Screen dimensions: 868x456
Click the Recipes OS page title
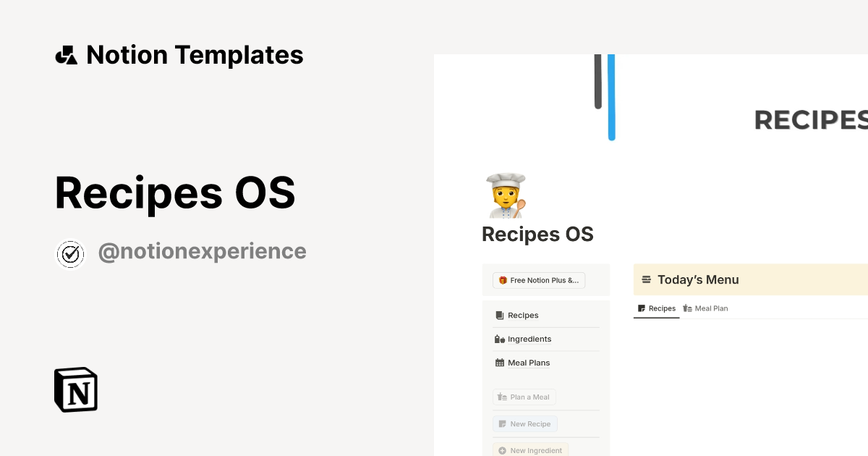(537, 234)
